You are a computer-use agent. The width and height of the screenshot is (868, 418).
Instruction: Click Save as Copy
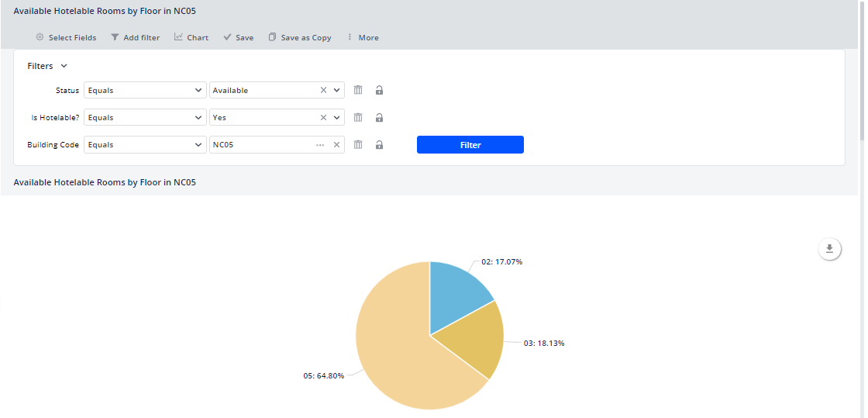tap(299, 37)
